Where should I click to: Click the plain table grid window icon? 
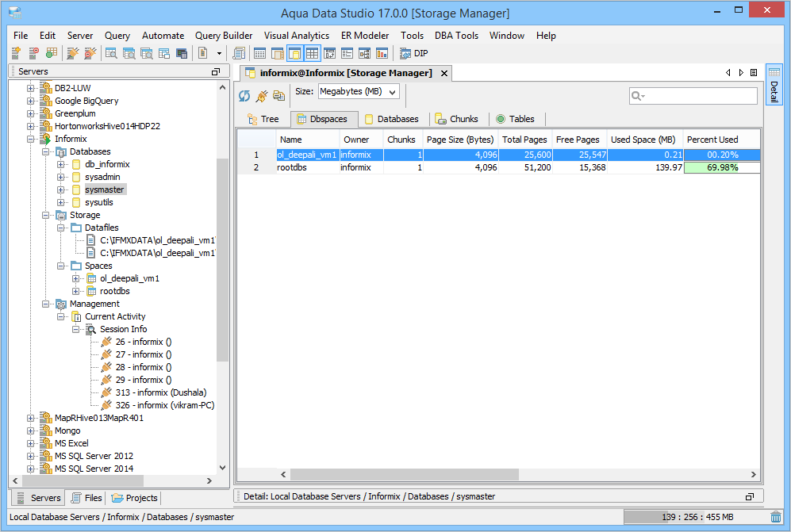click(x=259, y=53)
